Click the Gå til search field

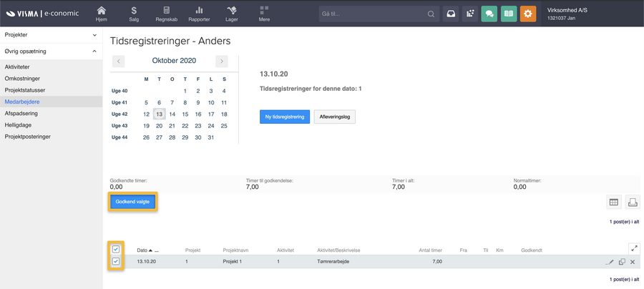coord(372,14)
